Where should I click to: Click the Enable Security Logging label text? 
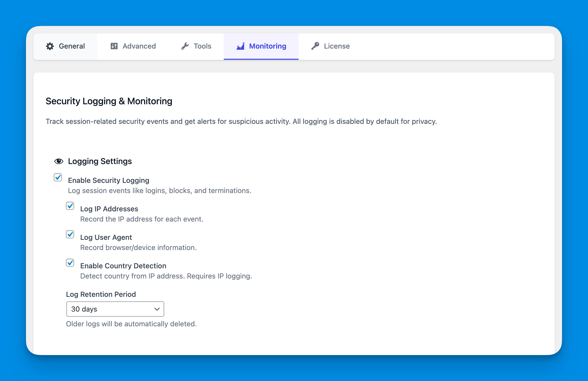[109, 180]
